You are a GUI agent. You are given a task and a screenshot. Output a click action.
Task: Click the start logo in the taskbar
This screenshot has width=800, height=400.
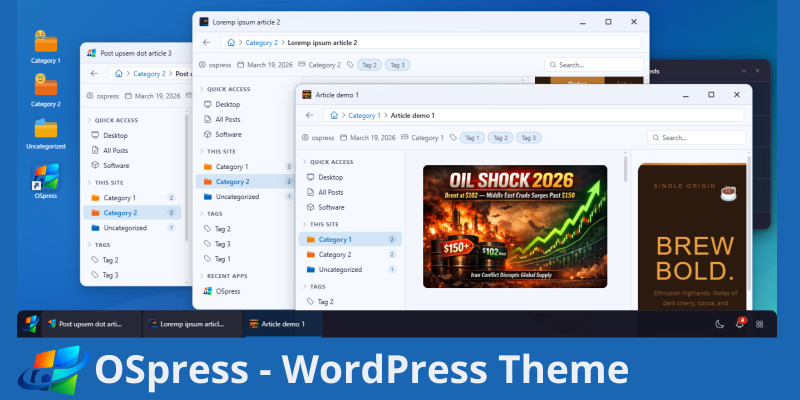(x=32, y=324)
